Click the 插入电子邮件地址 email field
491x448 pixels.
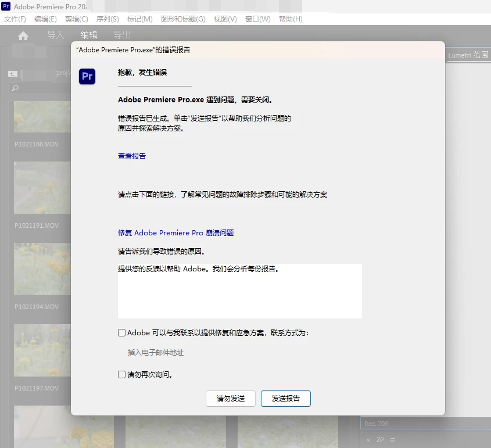point(156,353)
